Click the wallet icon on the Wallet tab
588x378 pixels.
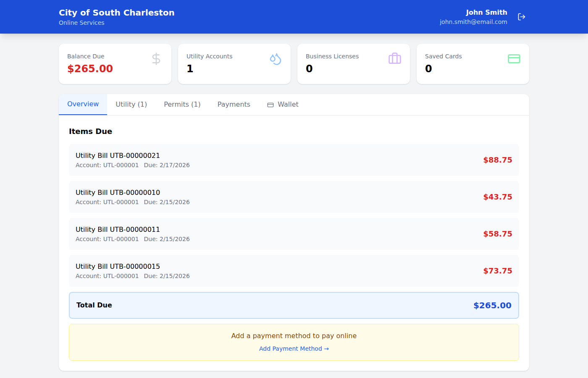[270, 105]
